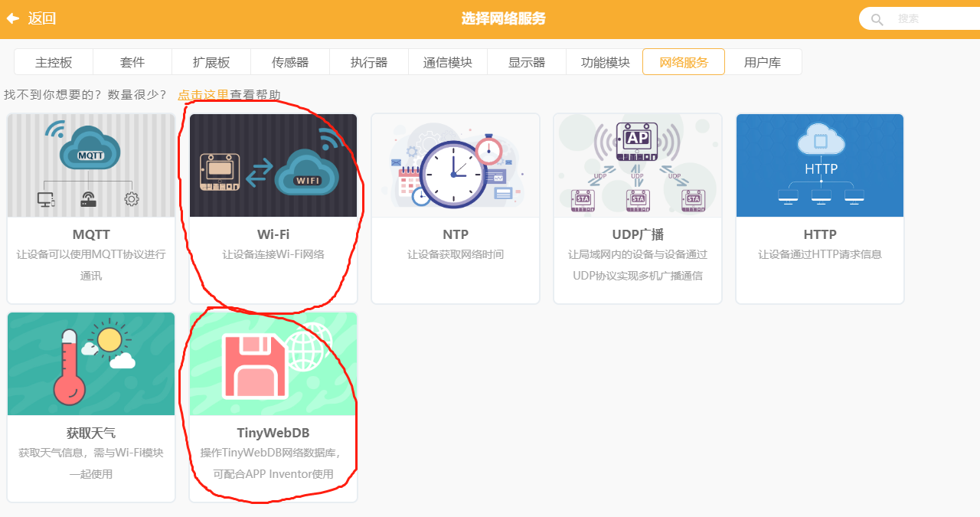Viewport: 980px width, 517px height.
Task: Open the MQTT protocol module
Action: [x=91, y=207]
